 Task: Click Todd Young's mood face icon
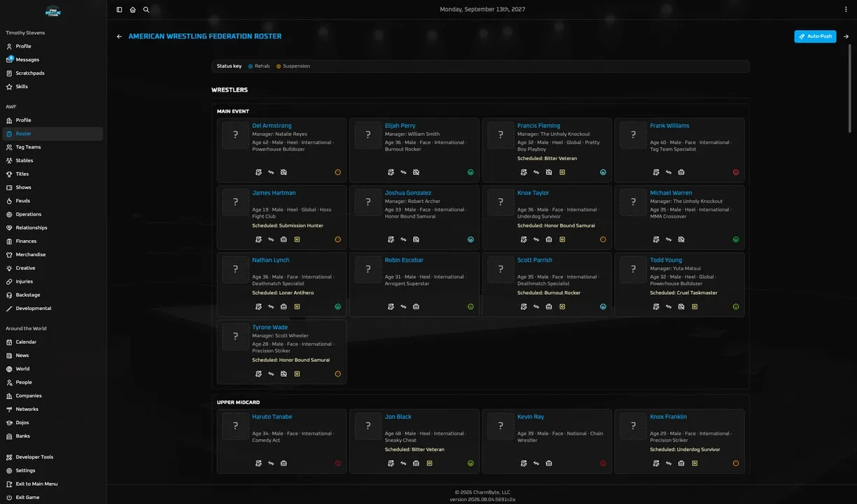click(x=736, y=307)
